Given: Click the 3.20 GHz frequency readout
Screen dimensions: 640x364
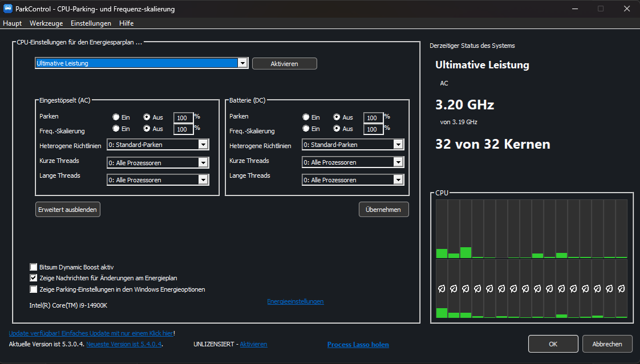Looking at the screenshot, I should pyautogui.click(x=465, y=105).
